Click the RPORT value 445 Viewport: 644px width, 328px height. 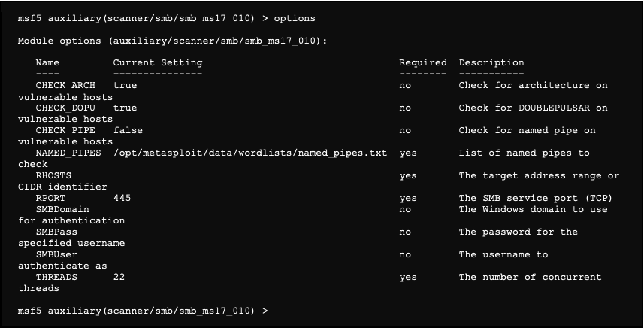(x=122, y=199)
